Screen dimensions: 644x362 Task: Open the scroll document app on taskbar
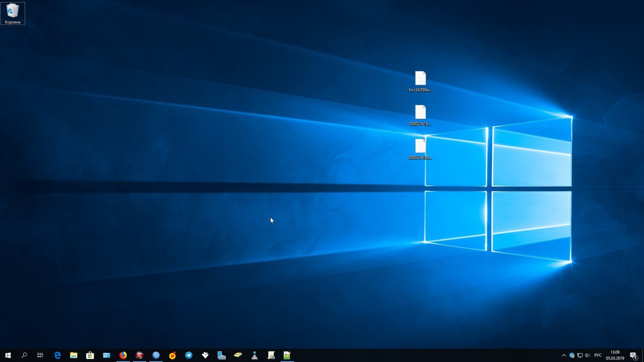click(271, 355)
